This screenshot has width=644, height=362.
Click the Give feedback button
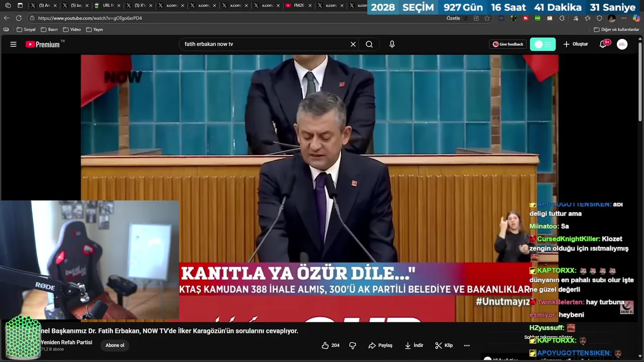[x=508, y=44]
